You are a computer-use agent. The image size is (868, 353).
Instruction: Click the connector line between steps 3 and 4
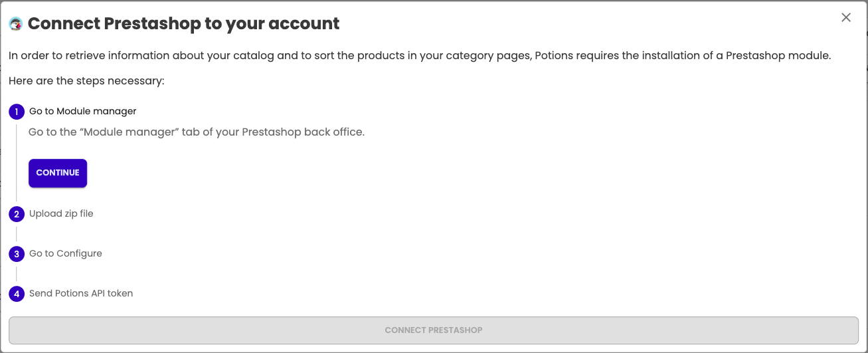point(17,274)
